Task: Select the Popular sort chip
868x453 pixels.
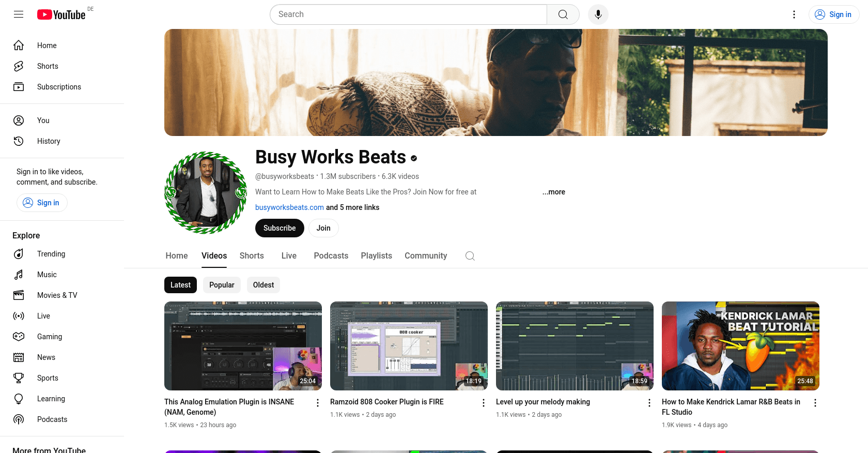Action: click(x=222, y=285)
